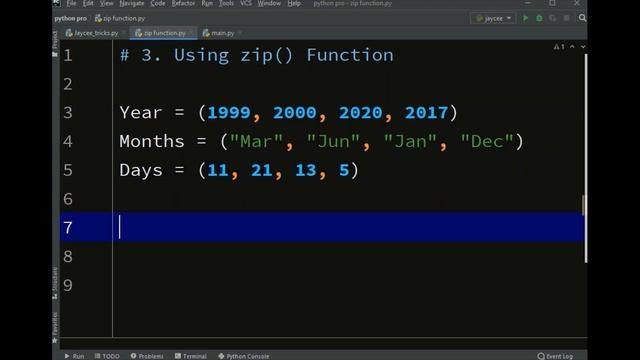Image resolution: width=640 pixels, height=360 pixels.
Task: Click the editor vertical scrollbar
Action: pos(586,158)
